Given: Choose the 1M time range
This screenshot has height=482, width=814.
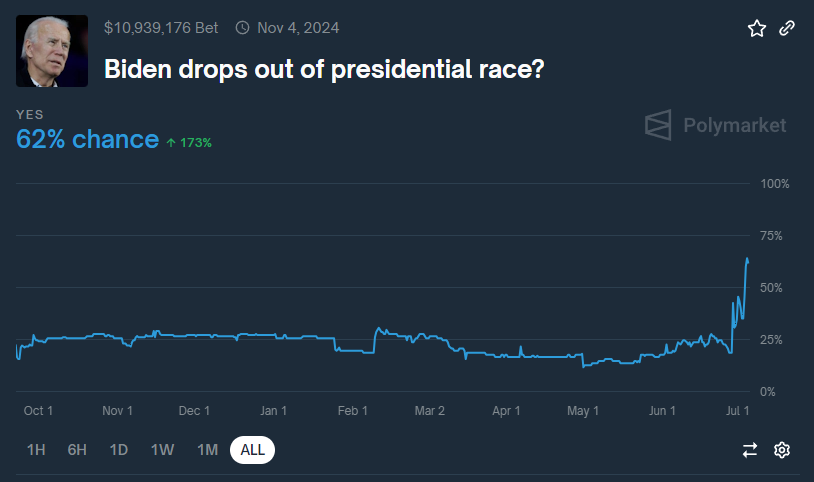Looking at the screenshot, I should pos(207,450).
